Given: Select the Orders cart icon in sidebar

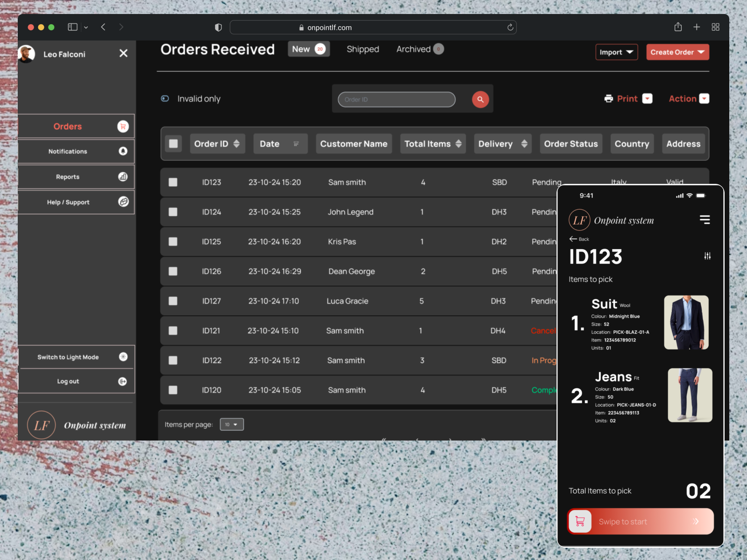Looking at the screenshot, I should 122,126.
